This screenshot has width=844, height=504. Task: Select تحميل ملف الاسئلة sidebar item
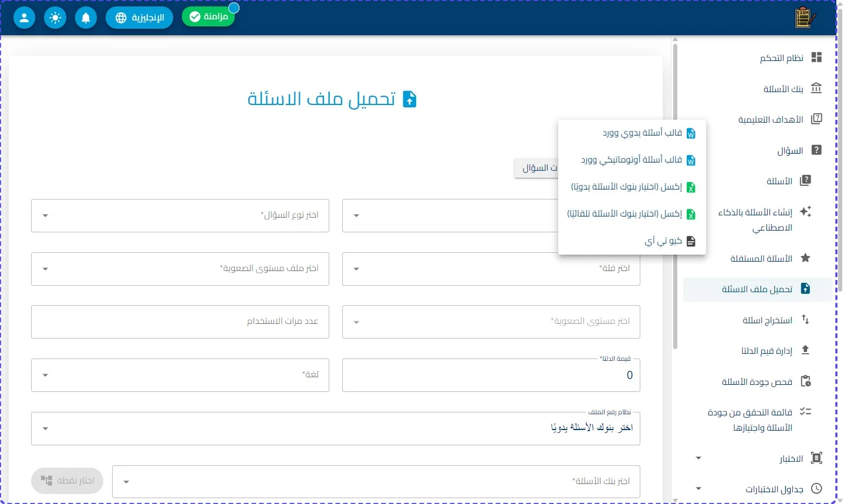click(x=757, y=289)
